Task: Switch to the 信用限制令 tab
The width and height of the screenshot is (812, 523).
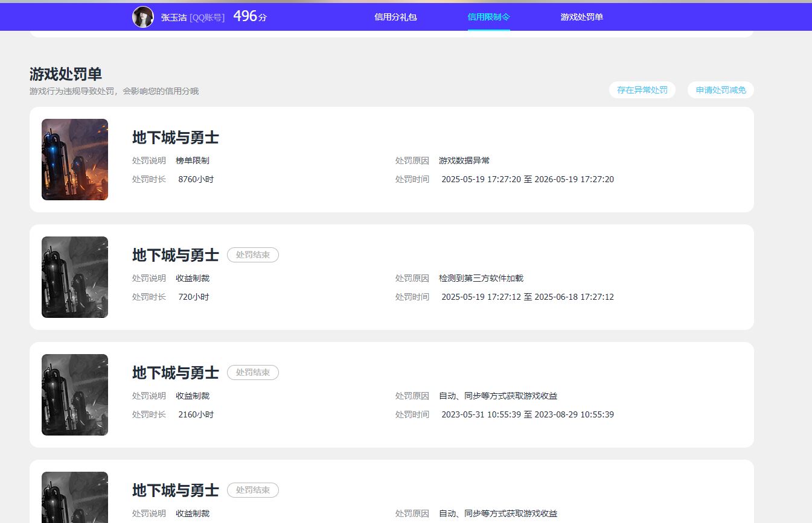Action: [x=488, y=17]
